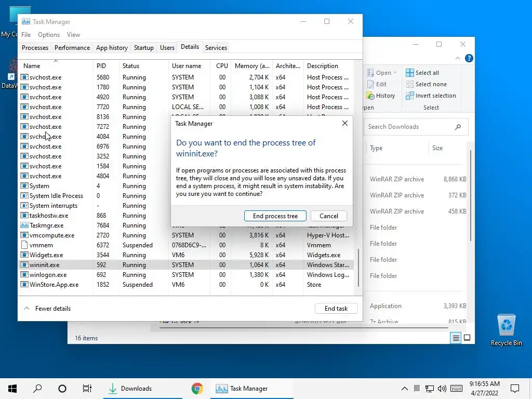The height and width of the screenshot is (399, 532).
Task: Open the View menu in Task Manager
Action: click(x=73, y=35)
